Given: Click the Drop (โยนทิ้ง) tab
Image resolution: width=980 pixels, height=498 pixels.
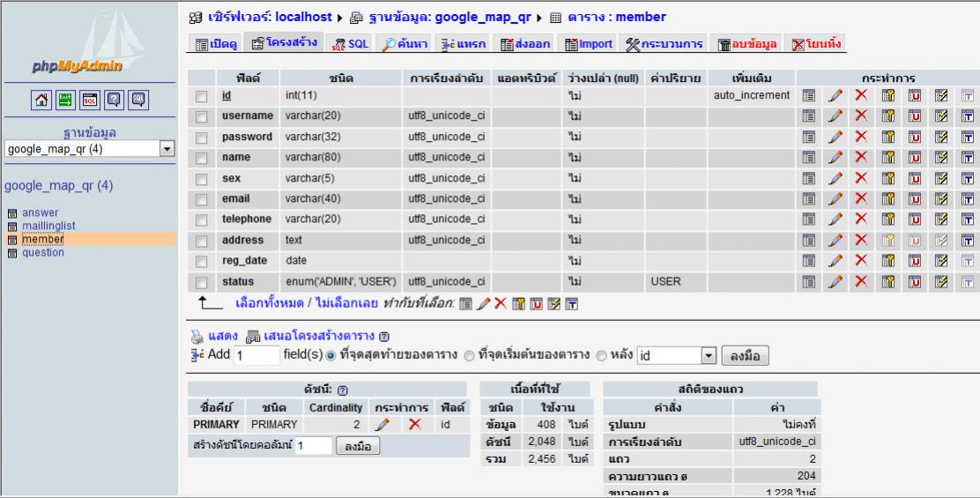Looking at the screenshot, I should pos(815,44).
